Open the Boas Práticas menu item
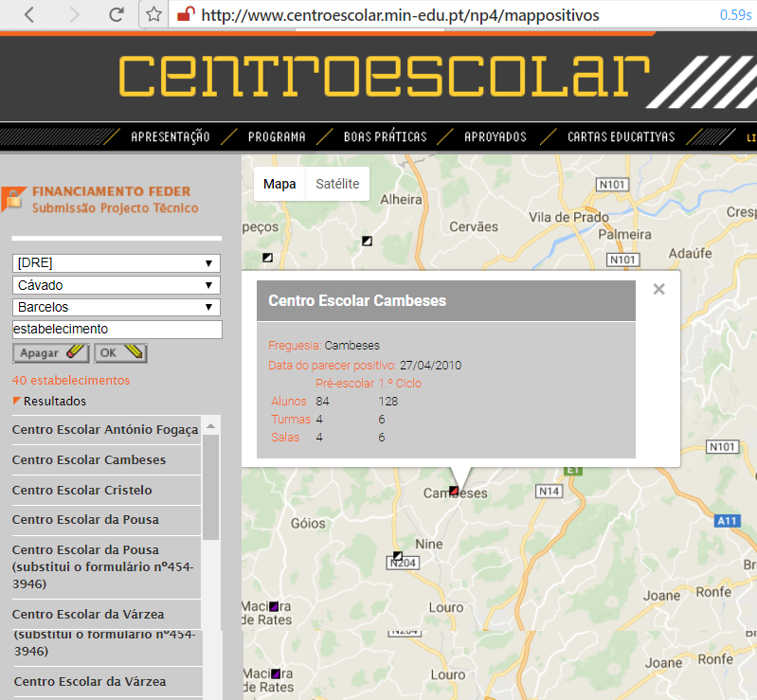The image size is (757, 700). click(x=386, y=136)
